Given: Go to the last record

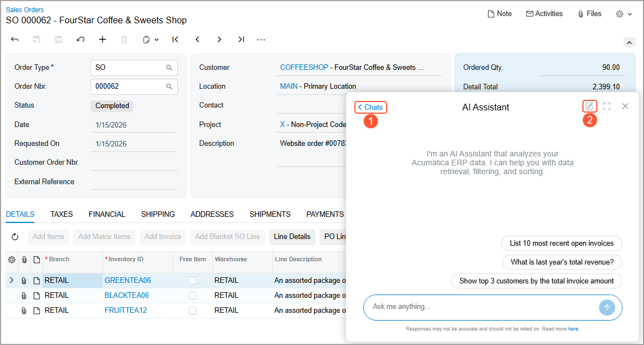Looking at the screenshot, I should [x=241, y=39].
